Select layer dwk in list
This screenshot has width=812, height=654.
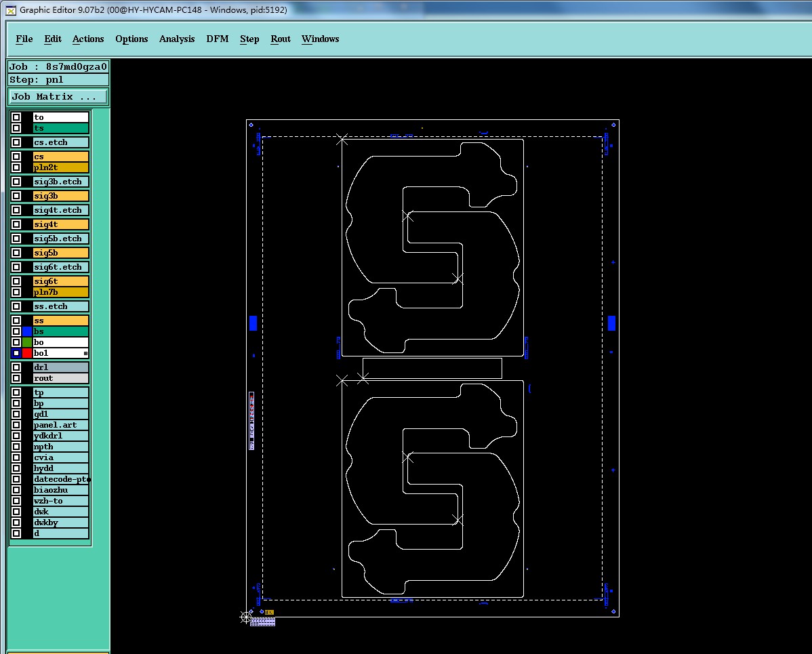tap(60, 512)
